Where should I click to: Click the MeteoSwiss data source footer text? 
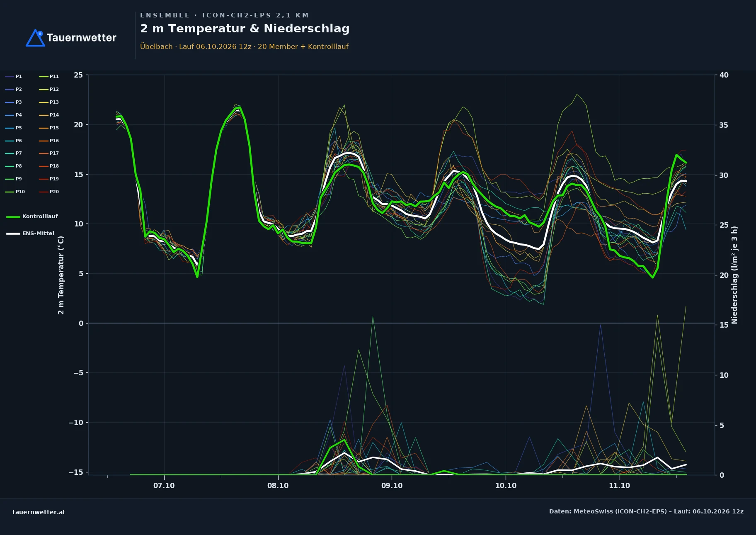646,511
